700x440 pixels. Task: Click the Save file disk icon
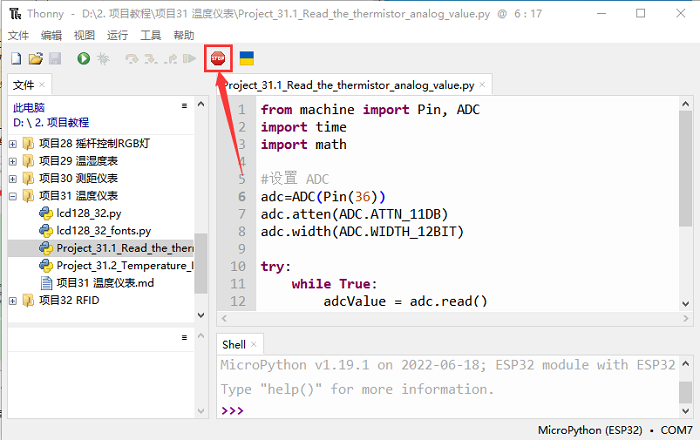tap(54, 60)
